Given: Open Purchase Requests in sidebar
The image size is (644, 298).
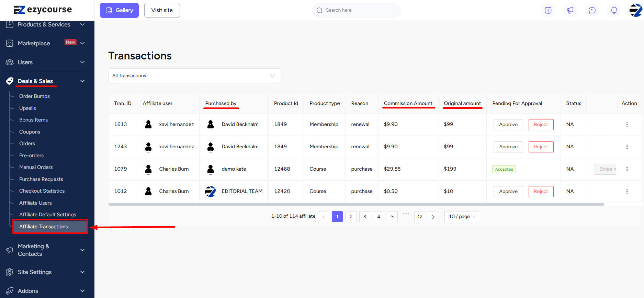Looking at the screenshot, I should [x=41, y=179].
